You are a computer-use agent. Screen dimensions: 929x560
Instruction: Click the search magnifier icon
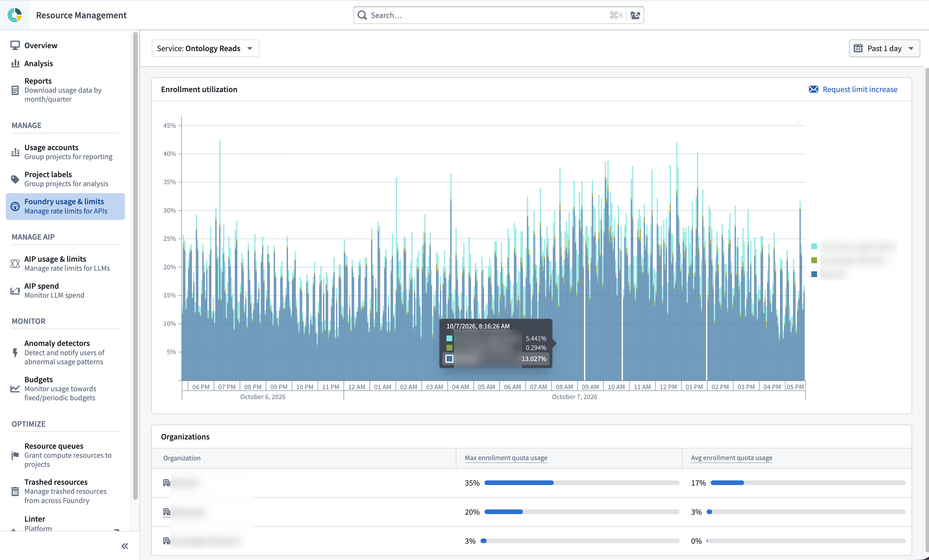[362, 15]
